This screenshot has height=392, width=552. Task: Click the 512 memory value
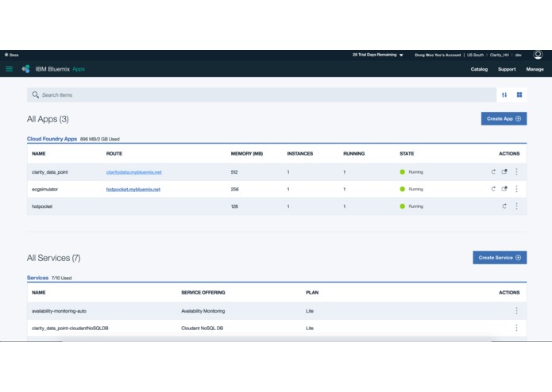(x=234, y=172)
